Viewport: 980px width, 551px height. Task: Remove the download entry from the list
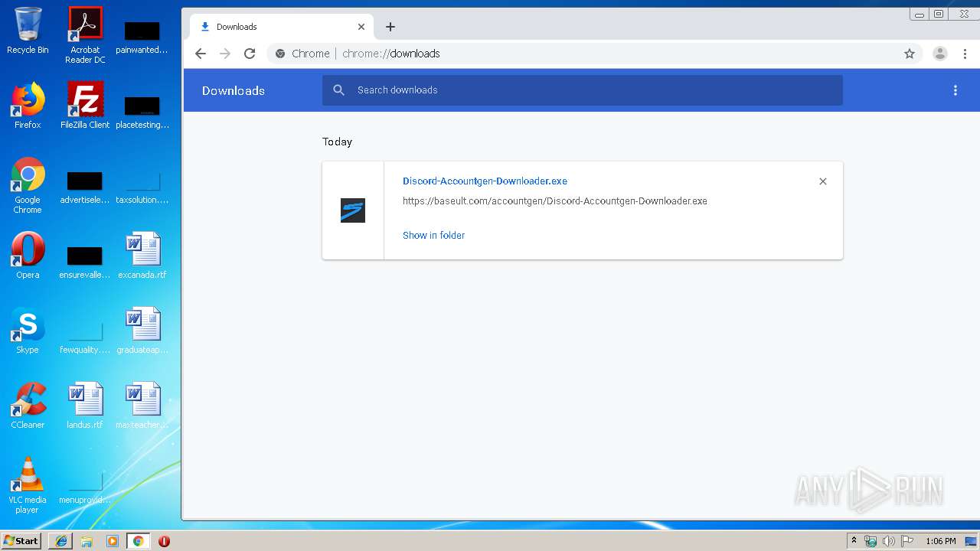pyautogui.click(x=823, y=181)
